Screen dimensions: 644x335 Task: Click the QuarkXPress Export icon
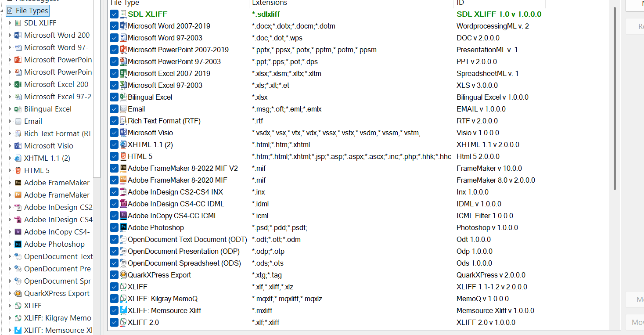tap(123, 276)
